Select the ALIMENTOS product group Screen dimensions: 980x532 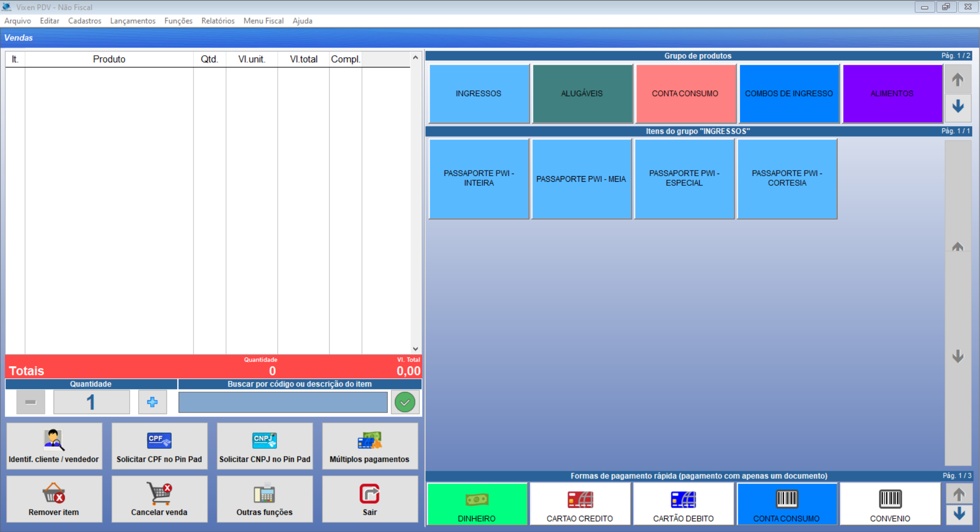pyautogui.click(x=892, y=93)
